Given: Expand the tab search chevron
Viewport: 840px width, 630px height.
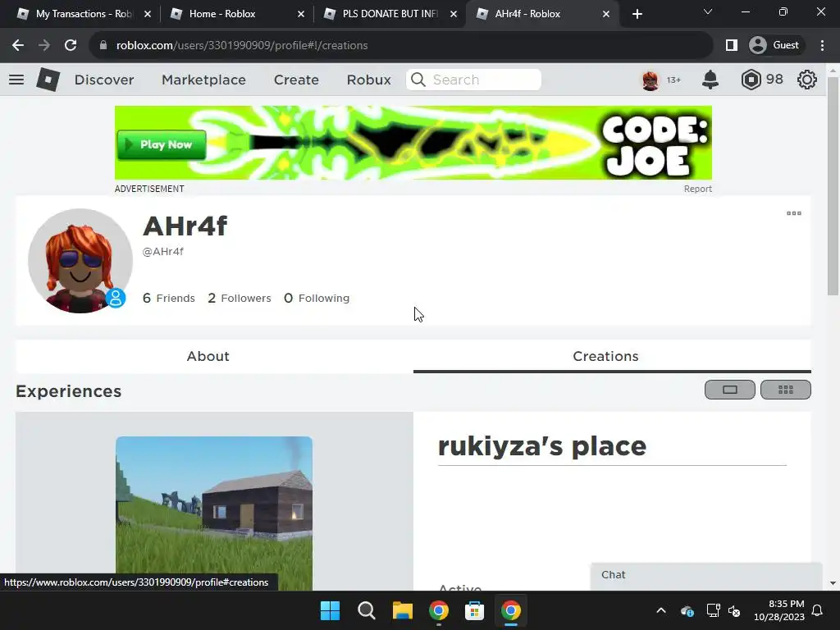Looking at the screenshot, I should [708, 11].
